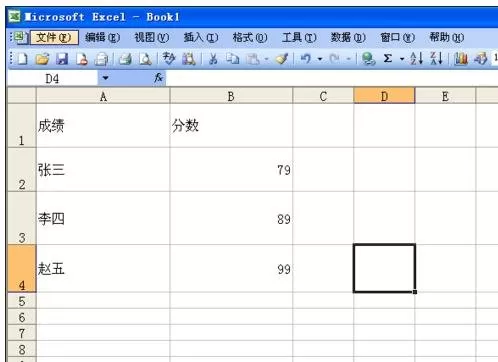Select row 2 header
This screenshot has width=498, height=362.
tap(22, 170)
